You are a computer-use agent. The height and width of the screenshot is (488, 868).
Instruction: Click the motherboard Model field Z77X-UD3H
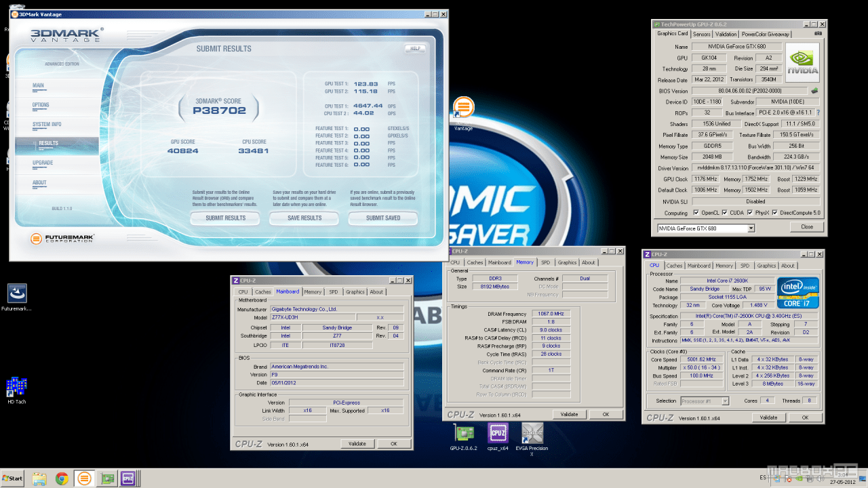tap(313, 317)
